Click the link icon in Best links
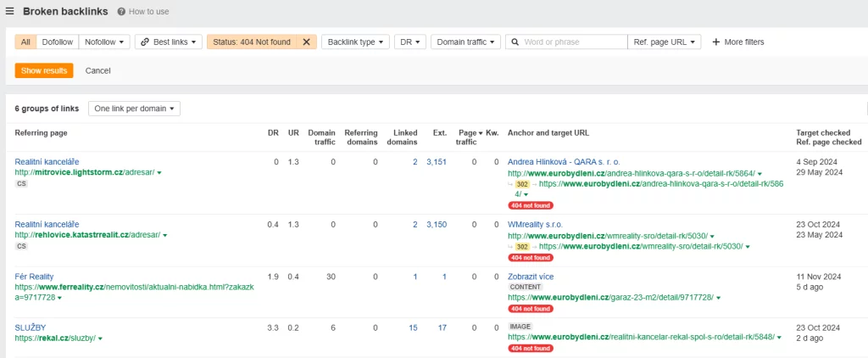This screenshot has width=868, height=358. click(x=144, y=42)
